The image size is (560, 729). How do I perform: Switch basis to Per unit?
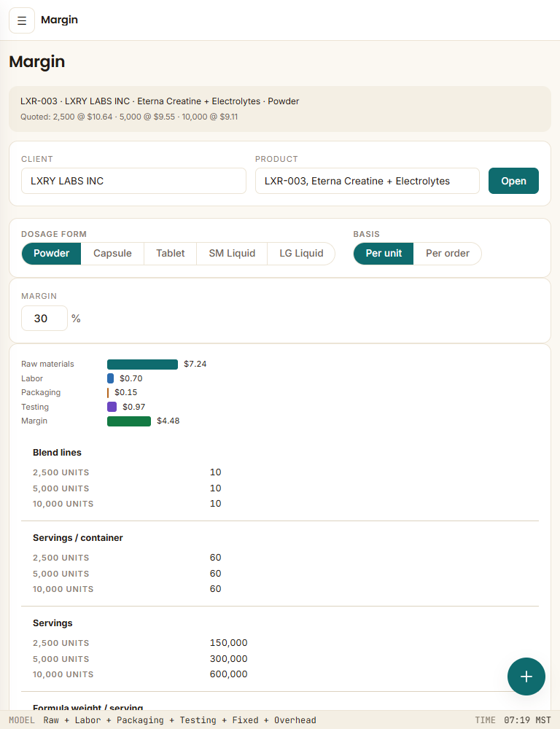[384, 254]
